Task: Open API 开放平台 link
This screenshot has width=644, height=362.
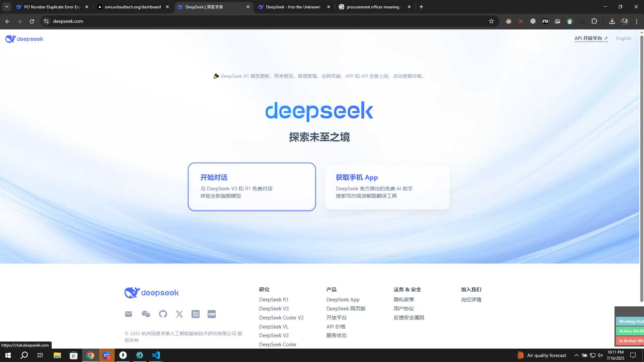Action: 591,38
